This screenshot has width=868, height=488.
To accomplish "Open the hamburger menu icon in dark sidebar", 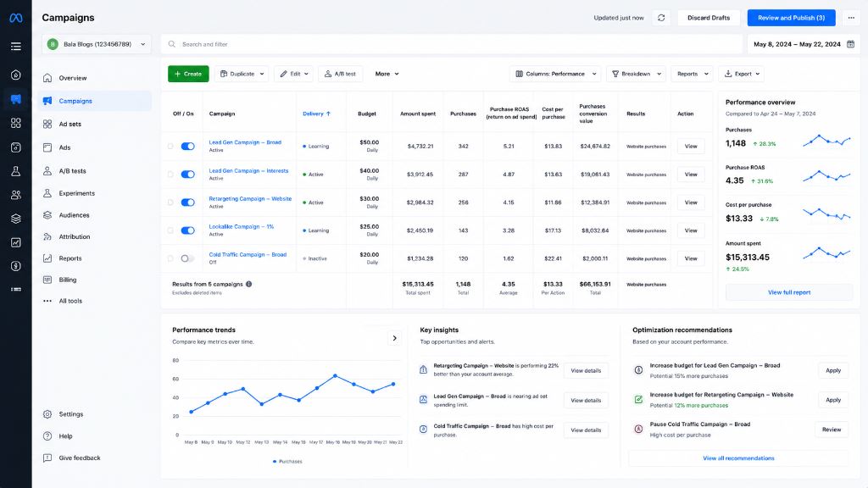I will [x=16, y=47].
